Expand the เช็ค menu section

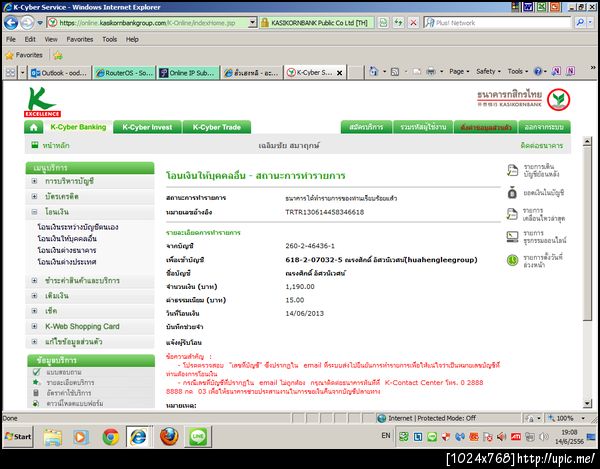34,311
